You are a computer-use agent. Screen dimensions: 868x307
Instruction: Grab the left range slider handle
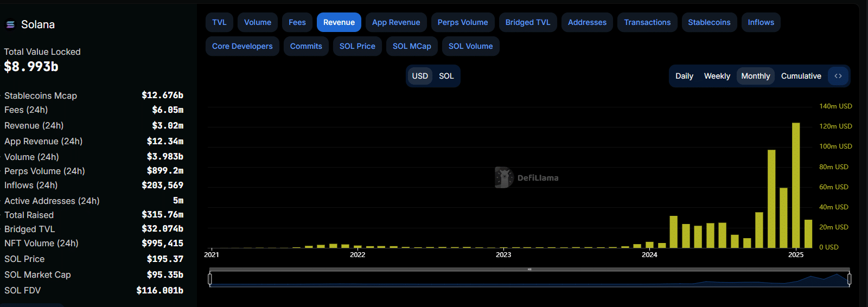[x=210, y=279]
